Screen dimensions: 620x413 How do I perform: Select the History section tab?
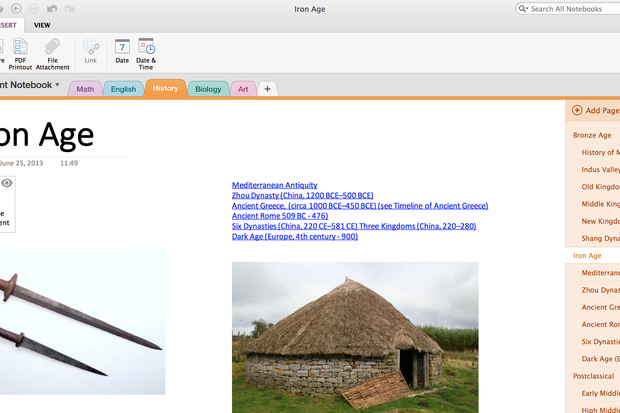(165, 88)
